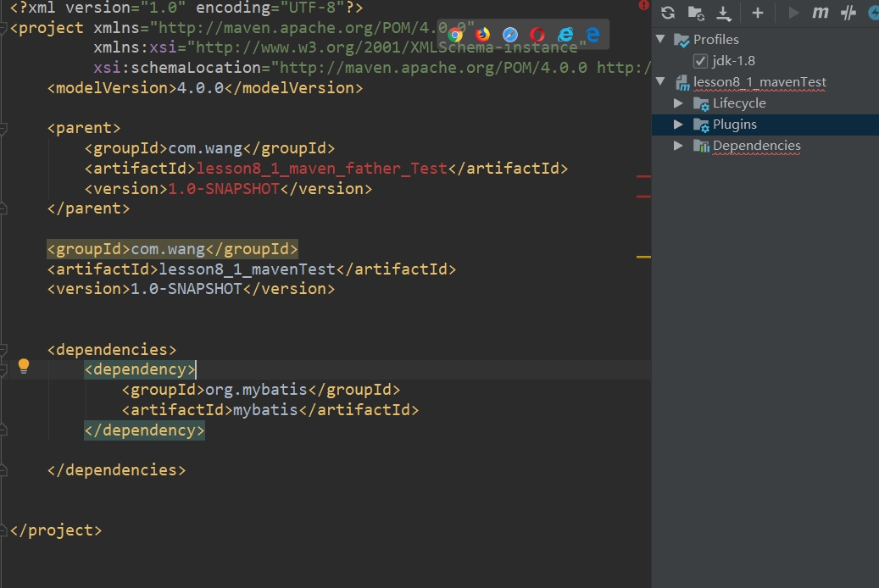This screenshot has width=879, height=588.
Task: Jump to yellow warning stripe mark
Action: pyautogui.click(x=643, y=257)
